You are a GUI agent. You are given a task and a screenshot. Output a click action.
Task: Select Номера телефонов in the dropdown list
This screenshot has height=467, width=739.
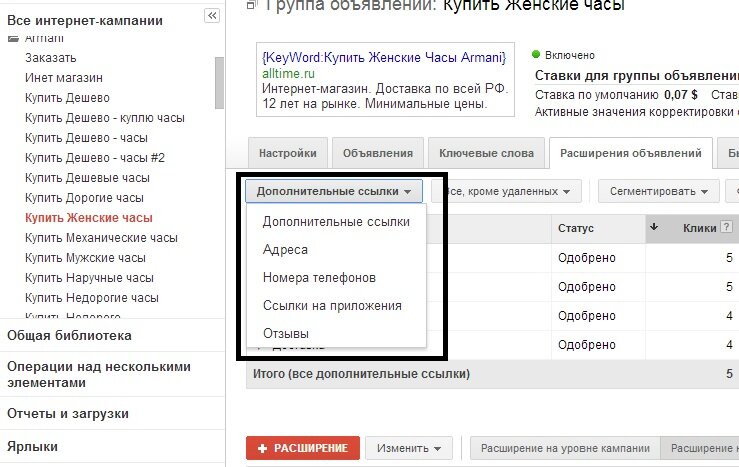319,277
